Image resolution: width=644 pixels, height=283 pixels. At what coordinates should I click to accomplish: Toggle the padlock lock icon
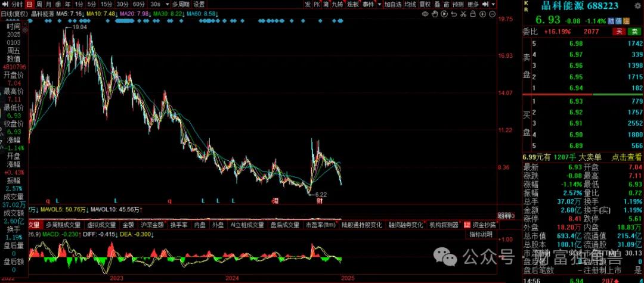point(473,14)
